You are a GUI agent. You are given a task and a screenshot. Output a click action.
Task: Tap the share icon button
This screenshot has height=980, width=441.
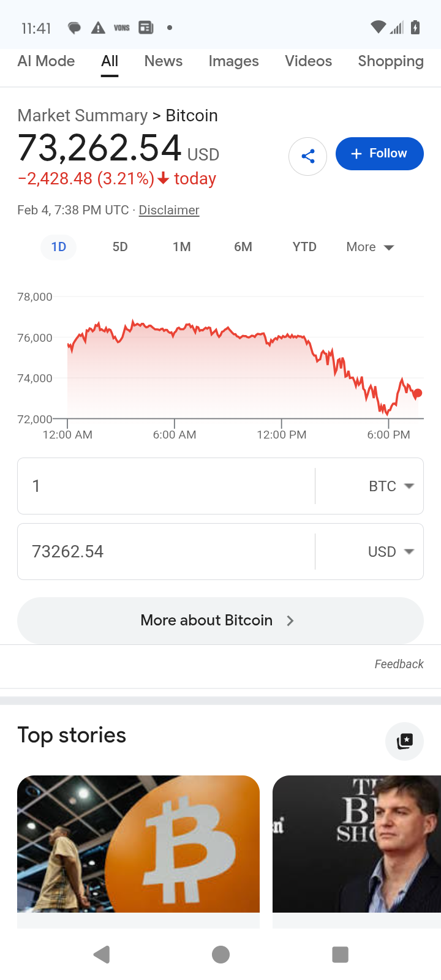tap(307, 156)
